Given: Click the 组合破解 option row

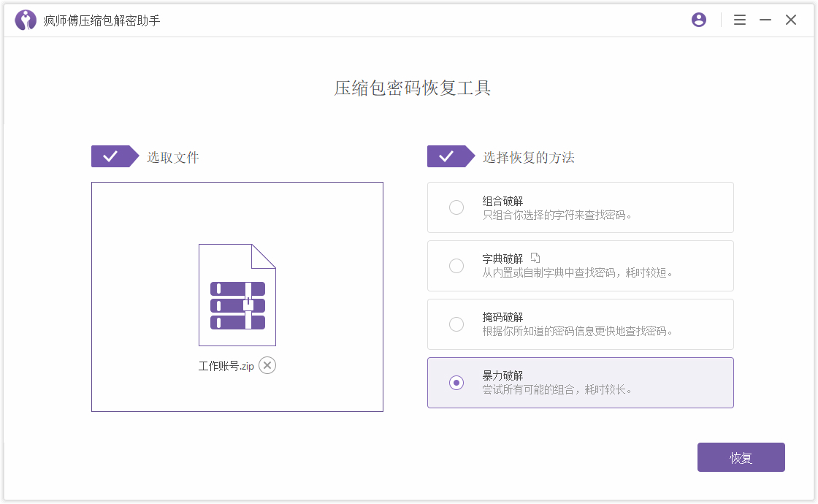Looking at the screenshot, I should 581,207.
